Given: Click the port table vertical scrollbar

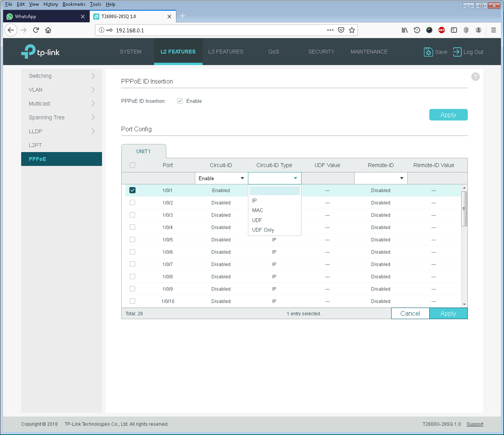Looking at the screenshot, I should pyautogui.click(x=464, y=209).
